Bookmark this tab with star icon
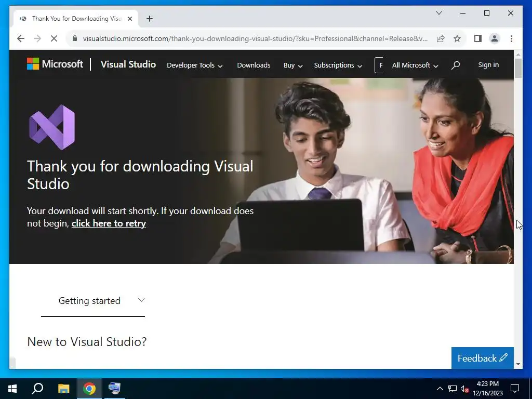532x399 pixels. pos(457,38)
